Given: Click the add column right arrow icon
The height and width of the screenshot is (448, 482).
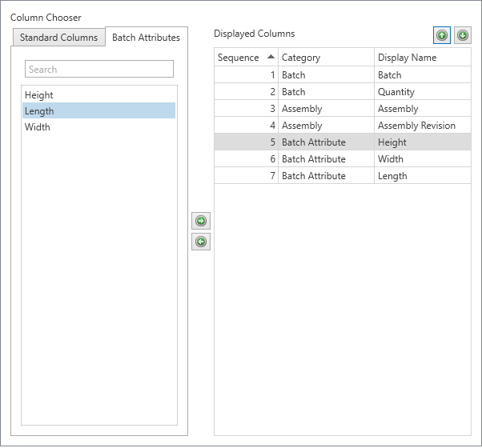Looking at the screenshot, I should point(201,221).
